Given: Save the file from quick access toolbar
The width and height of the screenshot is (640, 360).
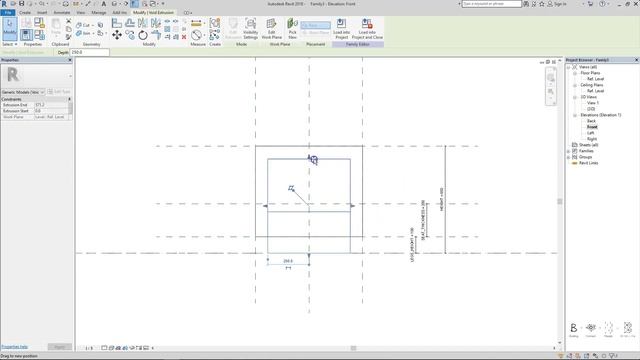Looking at the screenshot, I should click(22, 4).
